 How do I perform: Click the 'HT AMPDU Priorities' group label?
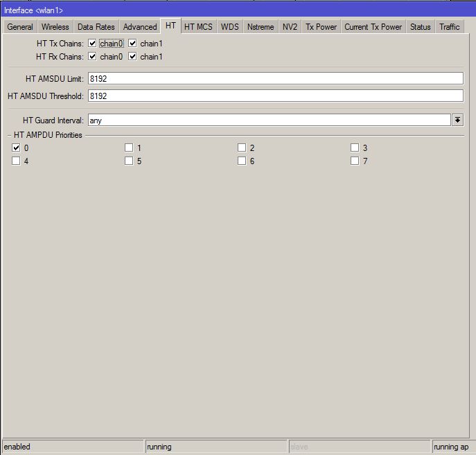coord(48,135)
